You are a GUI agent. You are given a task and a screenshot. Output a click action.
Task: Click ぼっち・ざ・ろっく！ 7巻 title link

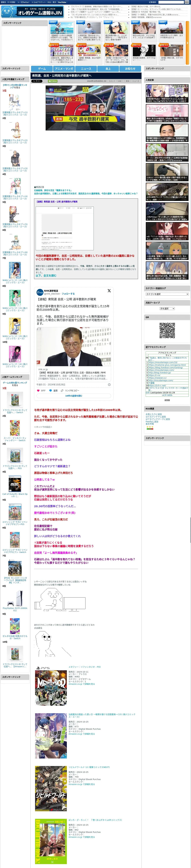(x=95, y=820)
